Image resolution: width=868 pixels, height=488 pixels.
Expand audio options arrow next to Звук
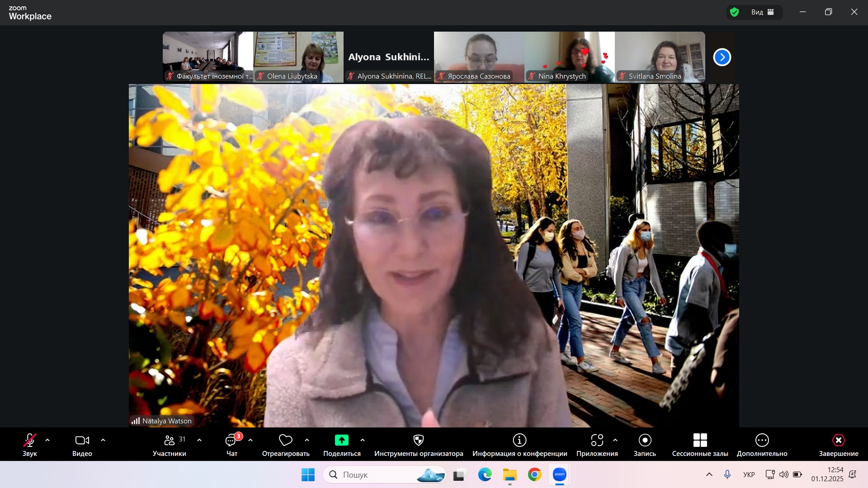47,440
